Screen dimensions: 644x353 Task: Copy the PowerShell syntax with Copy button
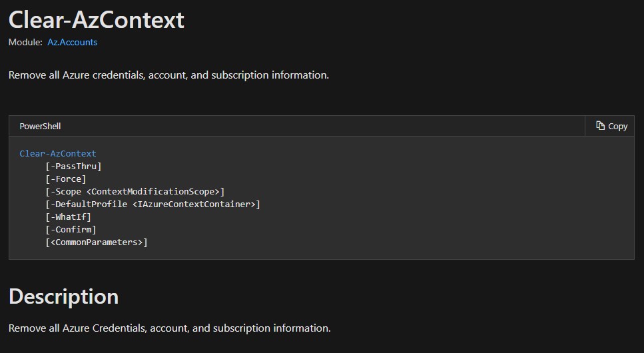tap(610, 126)
